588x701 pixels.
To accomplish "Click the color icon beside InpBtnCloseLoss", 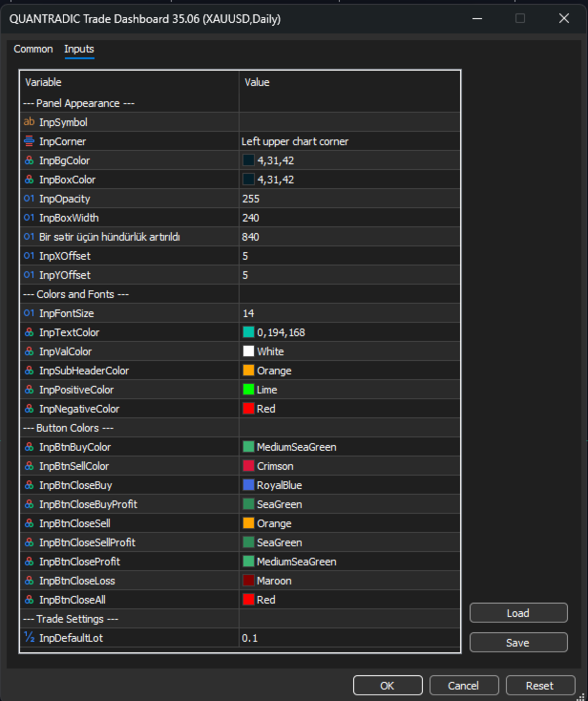I will (29, 581).
